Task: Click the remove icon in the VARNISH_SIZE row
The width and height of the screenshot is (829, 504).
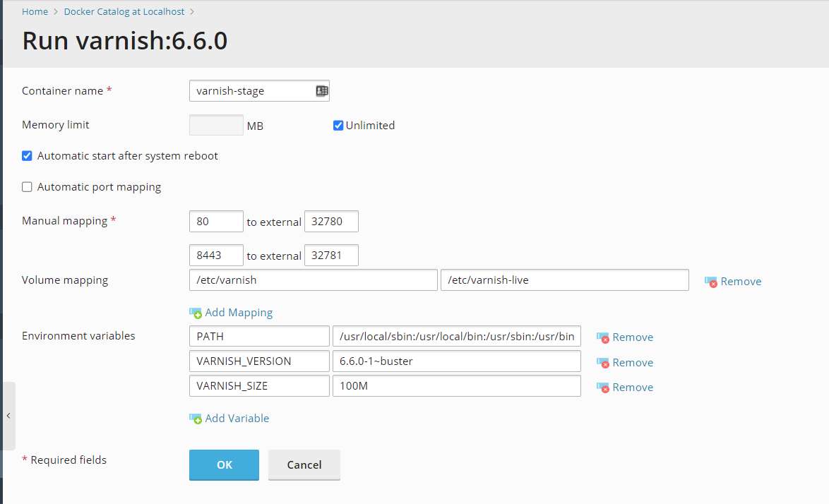Action: (603, 388)
